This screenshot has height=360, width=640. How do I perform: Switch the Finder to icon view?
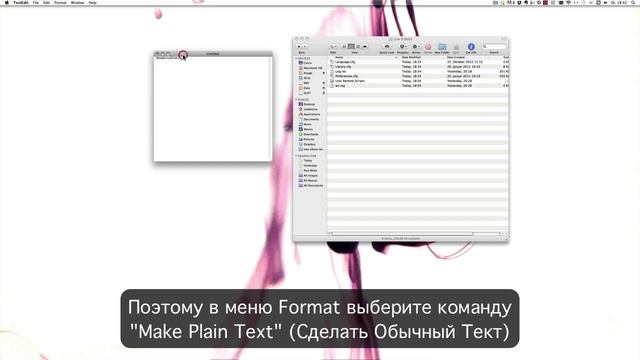coord(344,47)
